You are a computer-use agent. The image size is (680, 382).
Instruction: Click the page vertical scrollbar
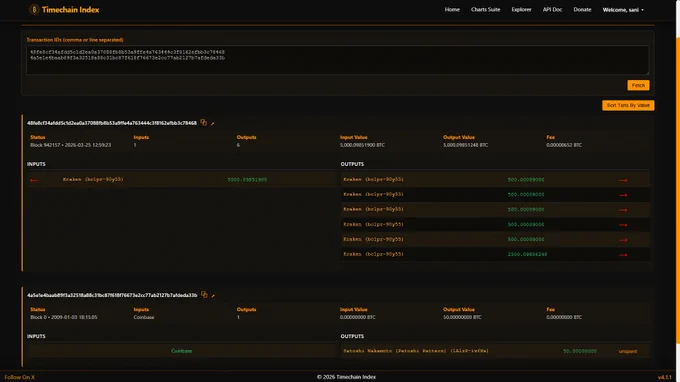(x=677, y=191)
